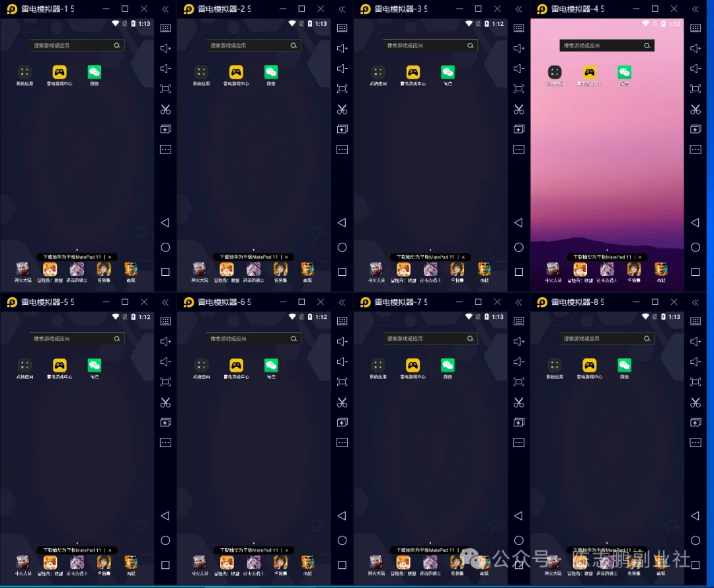Collapse sidebar of 雷电模拟器-2 using chevrons

(x=342, y=9)
